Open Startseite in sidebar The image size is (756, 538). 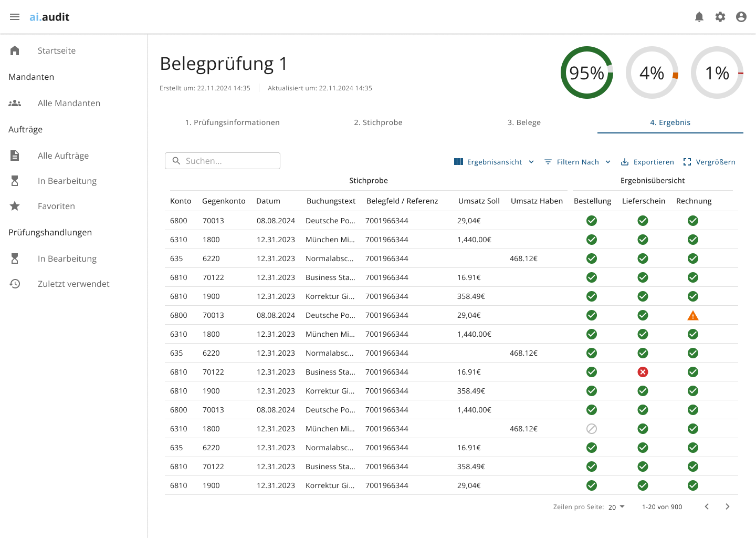[x=57, y=50]
